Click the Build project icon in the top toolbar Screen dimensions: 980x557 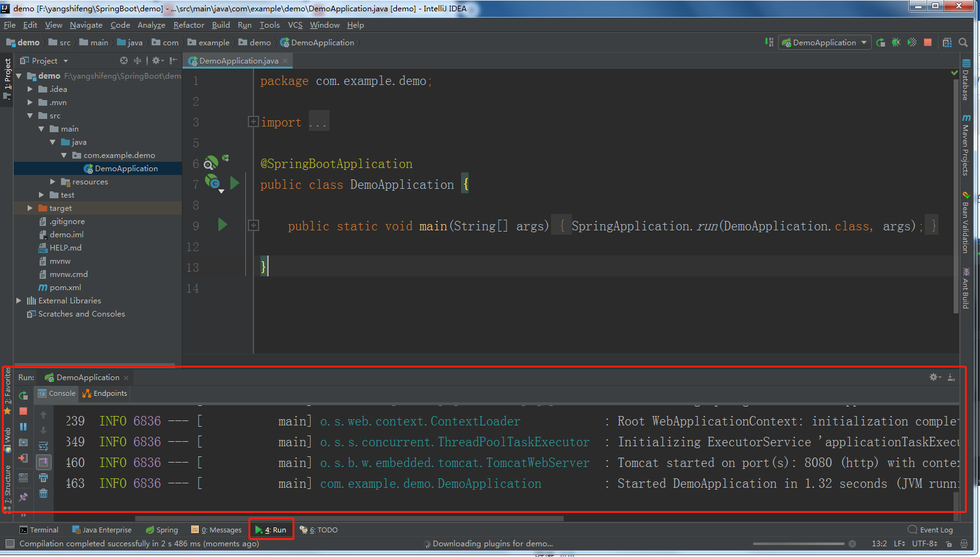769,42
